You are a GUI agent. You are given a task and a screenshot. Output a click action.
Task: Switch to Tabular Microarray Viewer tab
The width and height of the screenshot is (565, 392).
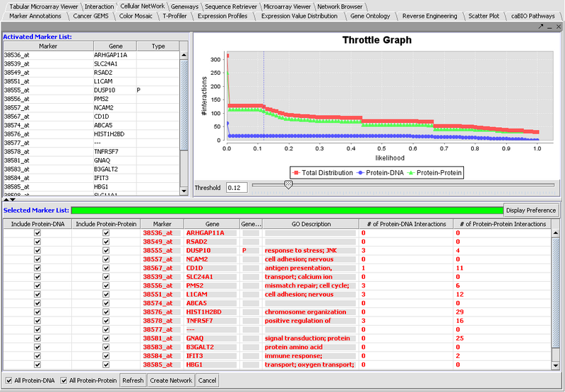click(x=43, y=6)
